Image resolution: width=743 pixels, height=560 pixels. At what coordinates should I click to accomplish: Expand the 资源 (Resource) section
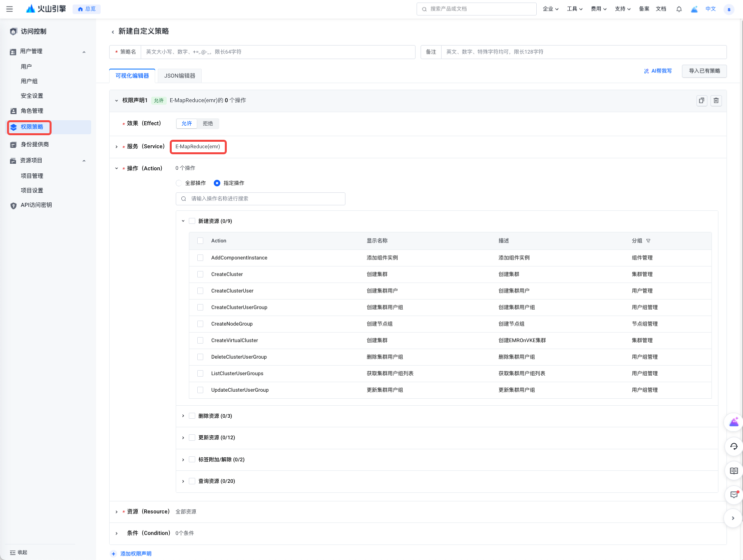117,512
